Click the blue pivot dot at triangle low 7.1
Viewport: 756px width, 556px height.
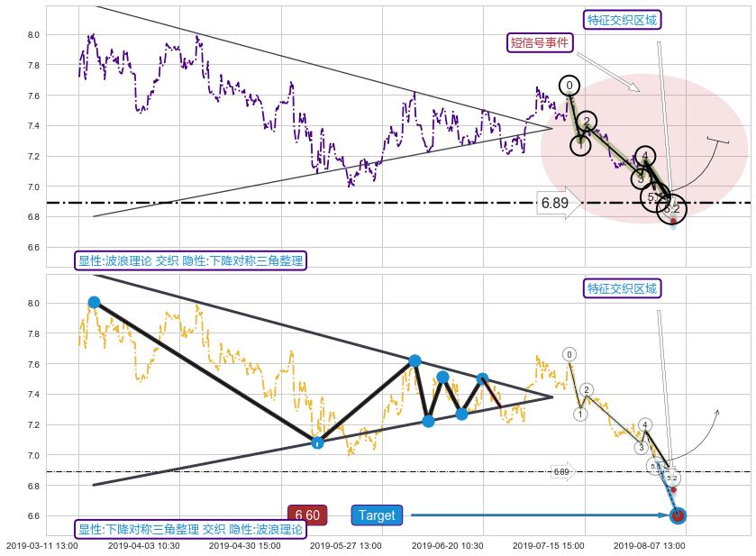(317, 442)
